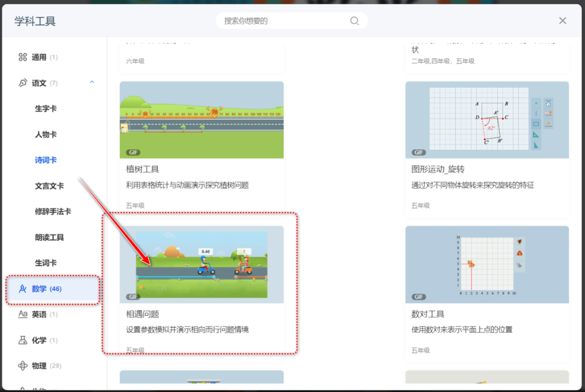585x392 pixels.
Task: Collapse the 语文 category using its chevron
Action: [92, 82]
